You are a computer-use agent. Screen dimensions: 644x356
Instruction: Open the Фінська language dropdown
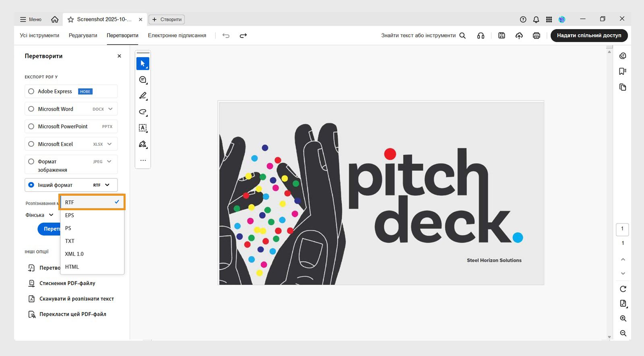[39, 215]
